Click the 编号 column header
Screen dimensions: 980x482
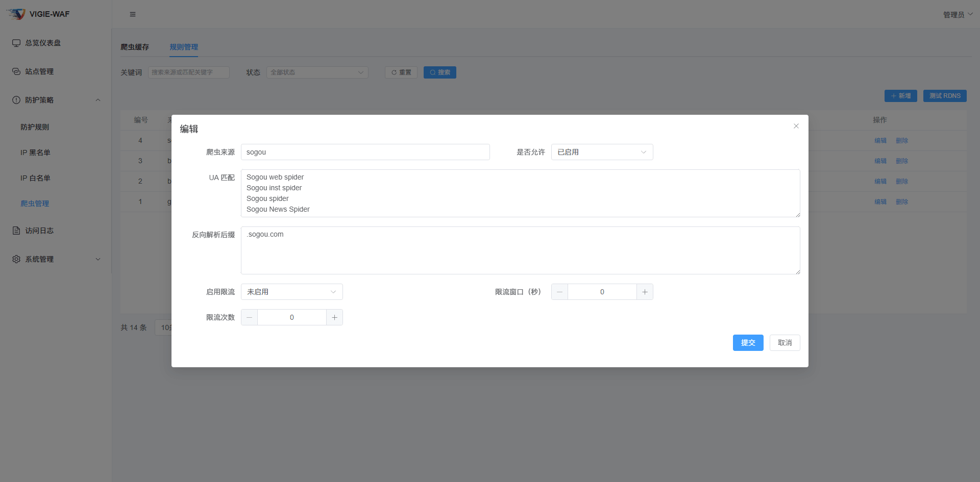point(141,120)
